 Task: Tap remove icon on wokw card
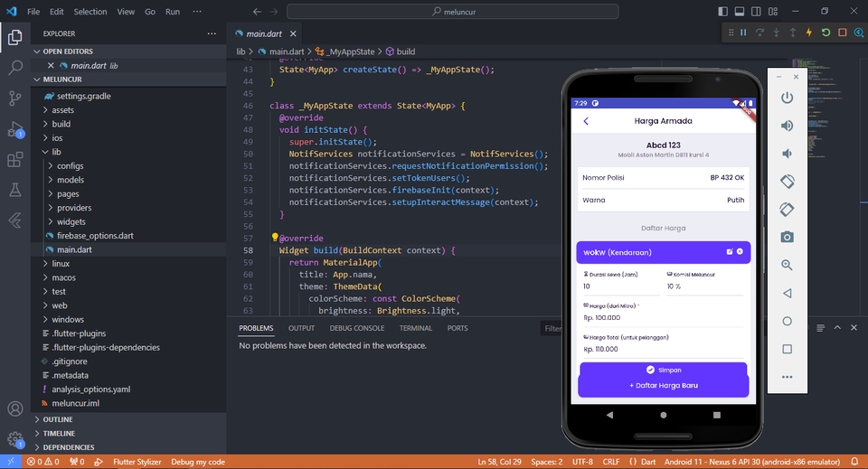coord(741,251)
